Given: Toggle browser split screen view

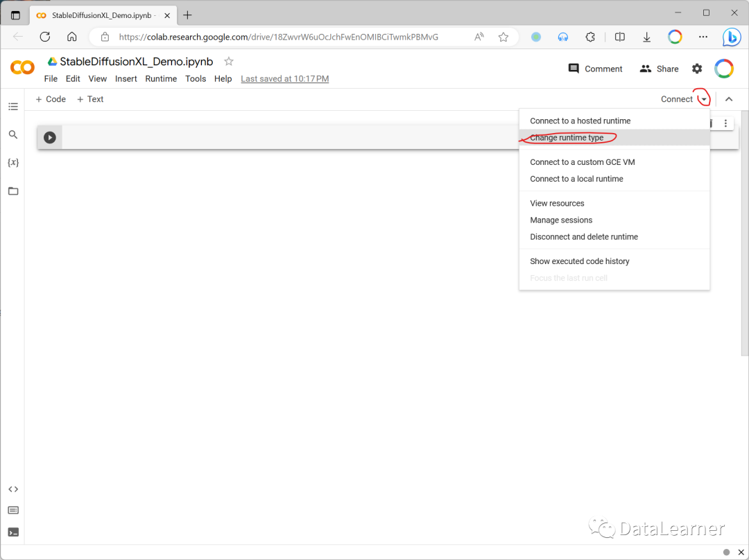Looking at the screenshot, I should (x=619, y=37).
